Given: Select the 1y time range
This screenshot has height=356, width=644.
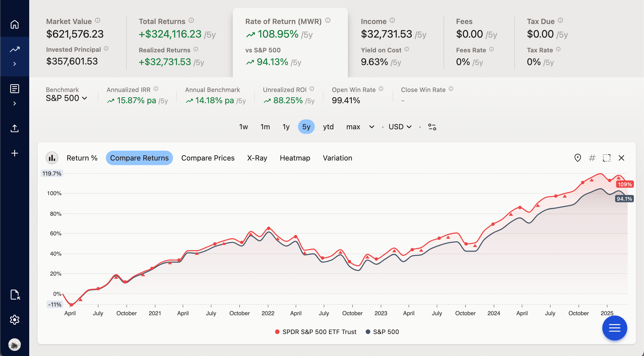Looking at the screenshot, I should pos(286,127).
